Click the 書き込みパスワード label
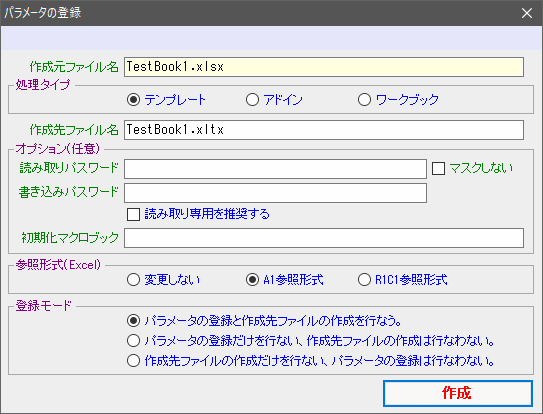 click(69, 192)
